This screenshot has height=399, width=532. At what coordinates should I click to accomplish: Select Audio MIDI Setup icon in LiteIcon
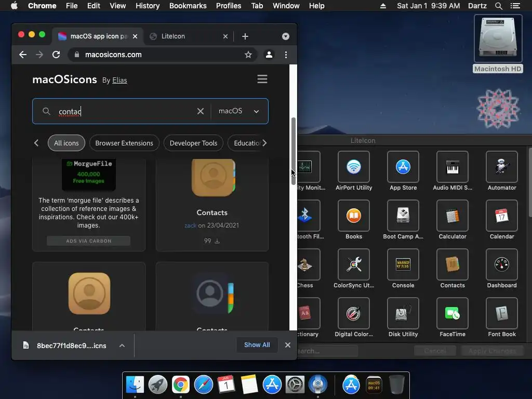[x=453, y=167]
